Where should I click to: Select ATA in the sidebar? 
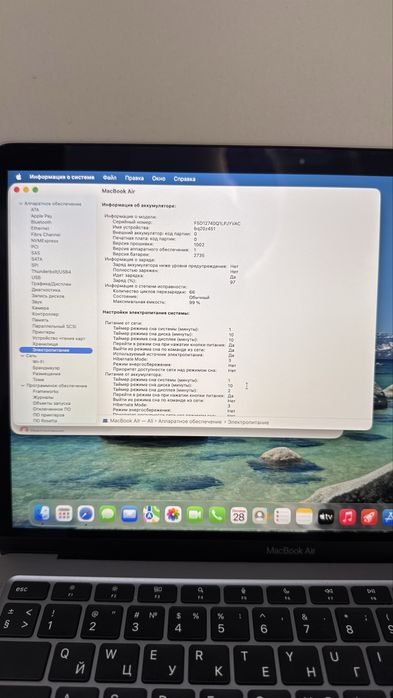tap(35, 210)
